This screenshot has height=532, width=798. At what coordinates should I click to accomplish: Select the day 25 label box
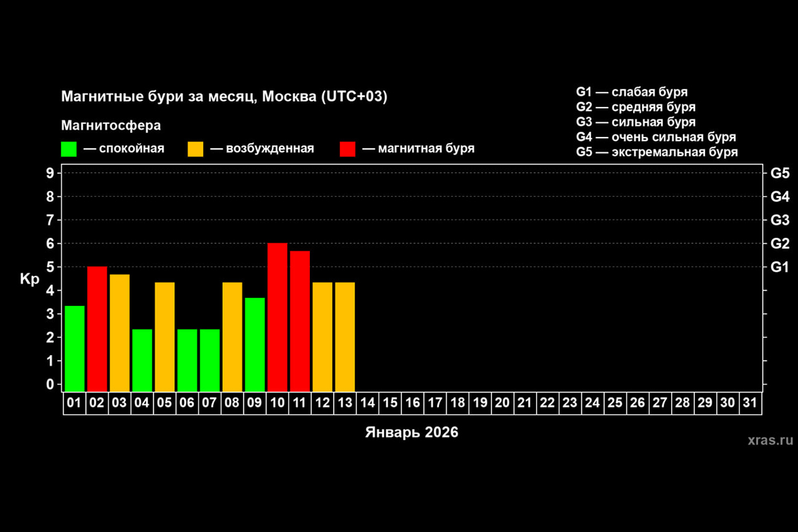point(615,403)
